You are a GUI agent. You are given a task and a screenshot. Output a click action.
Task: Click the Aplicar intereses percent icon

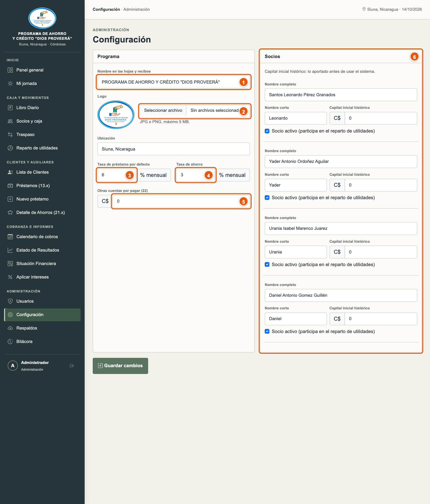[x=10, y=277]
